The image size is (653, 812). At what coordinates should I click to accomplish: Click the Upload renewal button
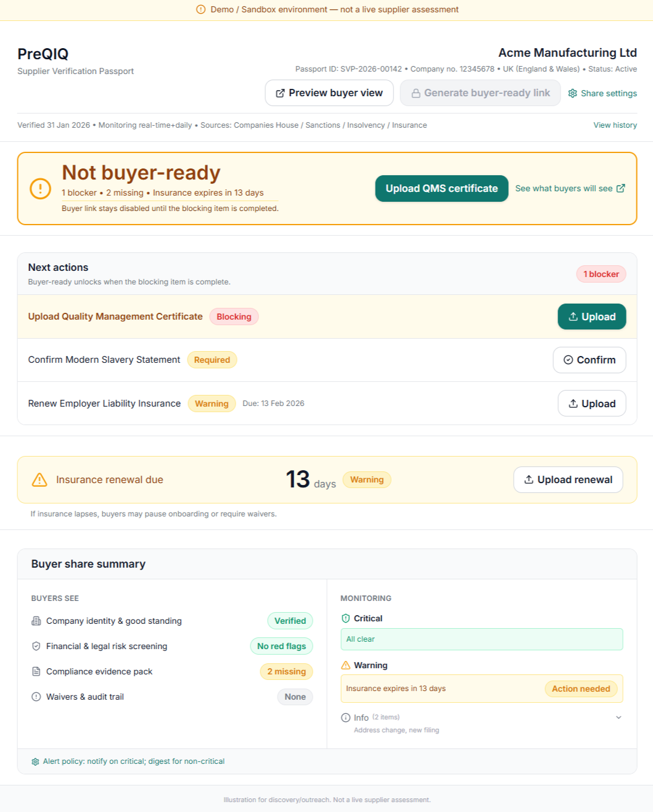pos(568,480)
